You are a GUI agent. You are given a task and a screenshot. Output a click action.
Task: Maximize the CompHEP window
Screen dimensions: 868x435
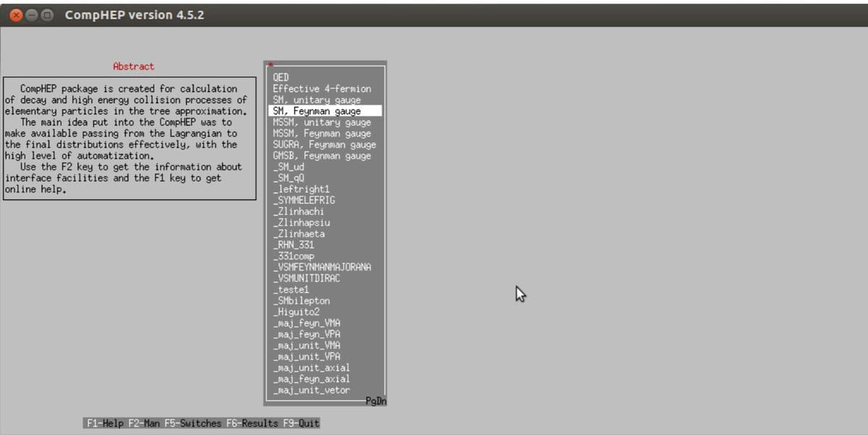(46, 15)
